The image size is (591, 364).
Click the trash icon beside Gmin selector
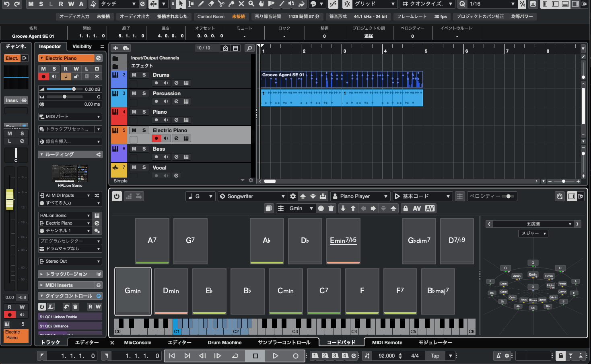[x=331, y=208]
